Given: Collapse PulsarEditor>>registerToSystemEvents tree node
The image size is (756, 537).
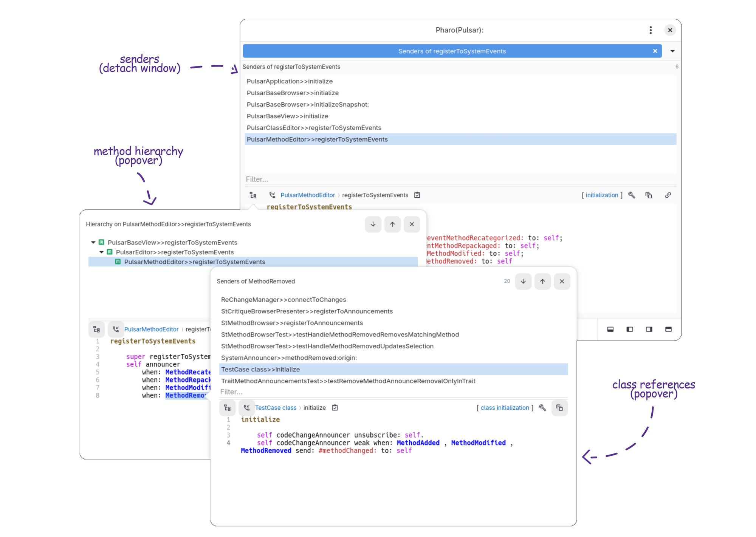Looking at the screenshot, I should 101,252.
